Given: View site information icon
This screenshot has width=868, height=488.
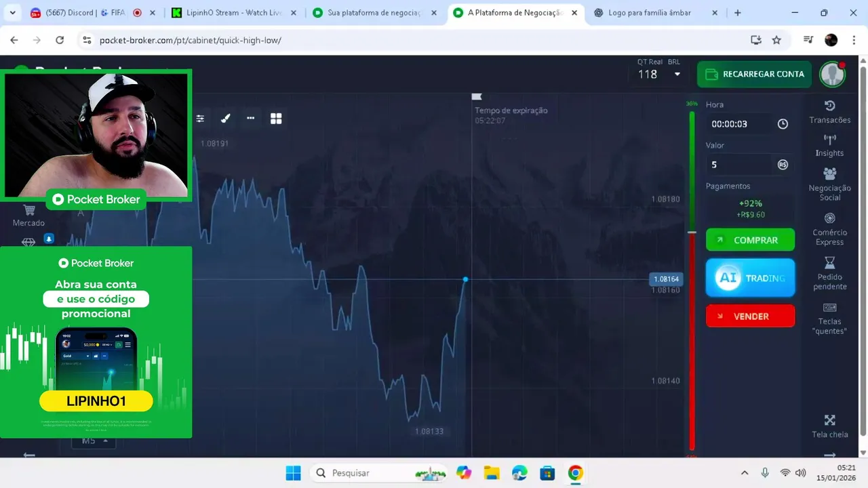Looking at the screenshot, I should [87, 40].
